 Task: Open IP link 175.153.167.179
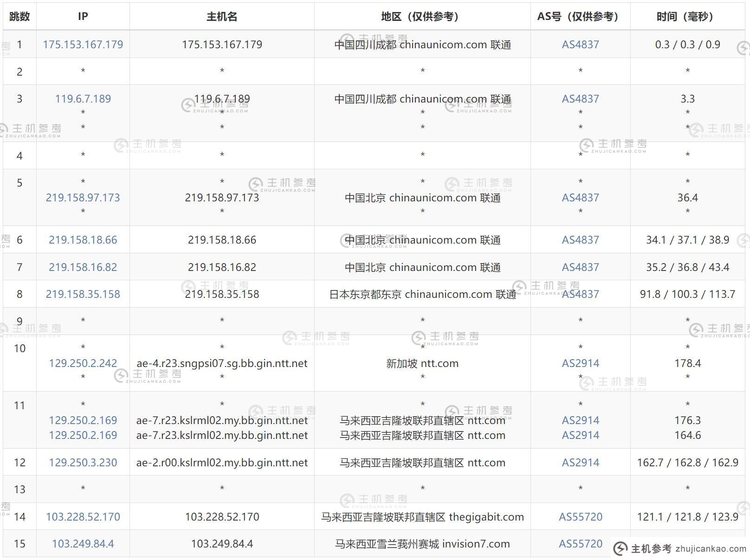(83, 45)
